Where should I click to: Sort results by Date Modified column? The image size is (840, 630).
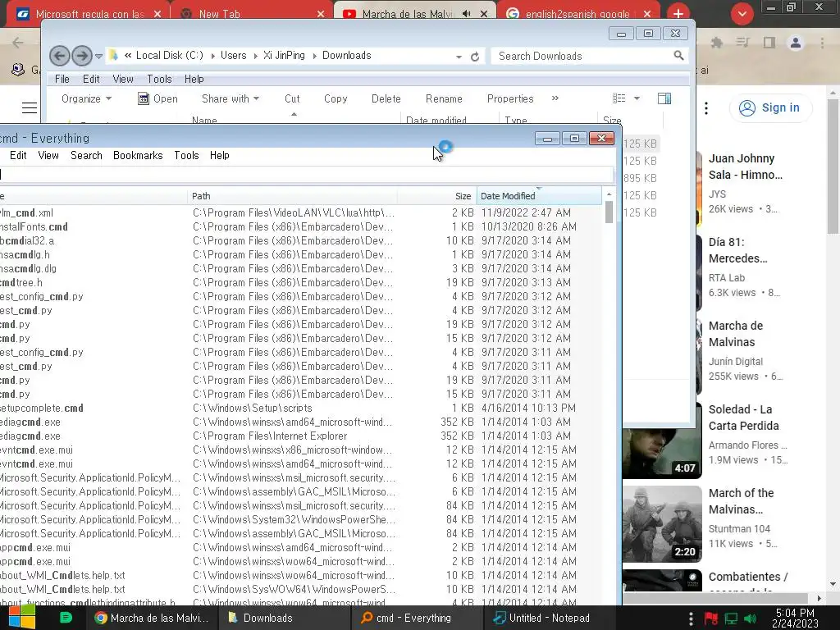click(539, 196)
